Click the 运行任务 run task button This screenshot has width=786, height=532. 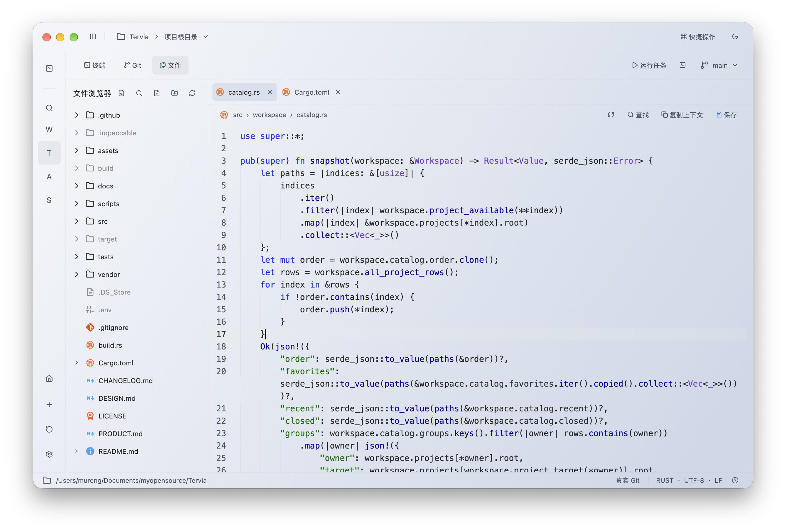click(649, 65)
